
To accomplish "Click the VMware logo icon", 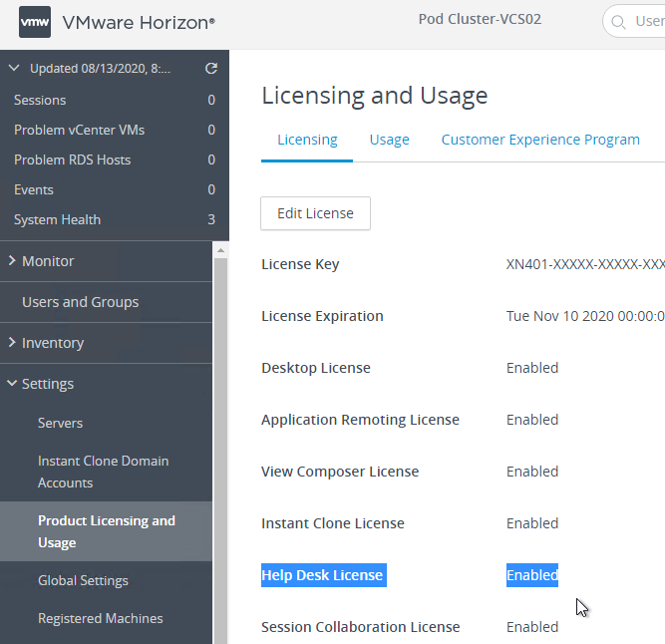I will [x=35, y=22].
